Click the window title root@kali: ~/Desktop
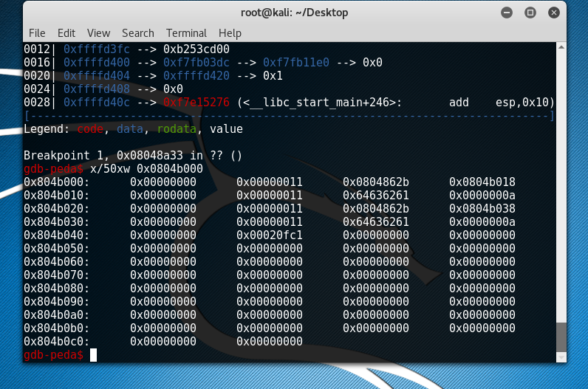This screenshot has width=588, height=389. pyautogui.click(x=295, y=13)
